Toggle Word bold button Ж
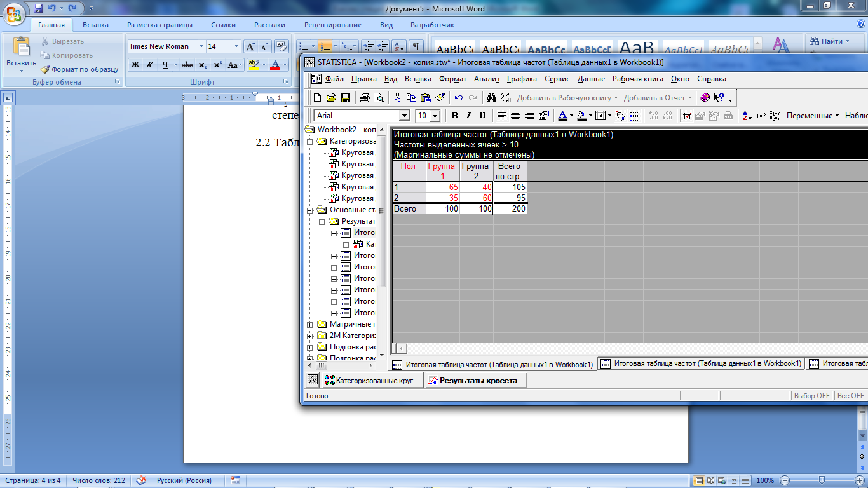 pos(135,65)
